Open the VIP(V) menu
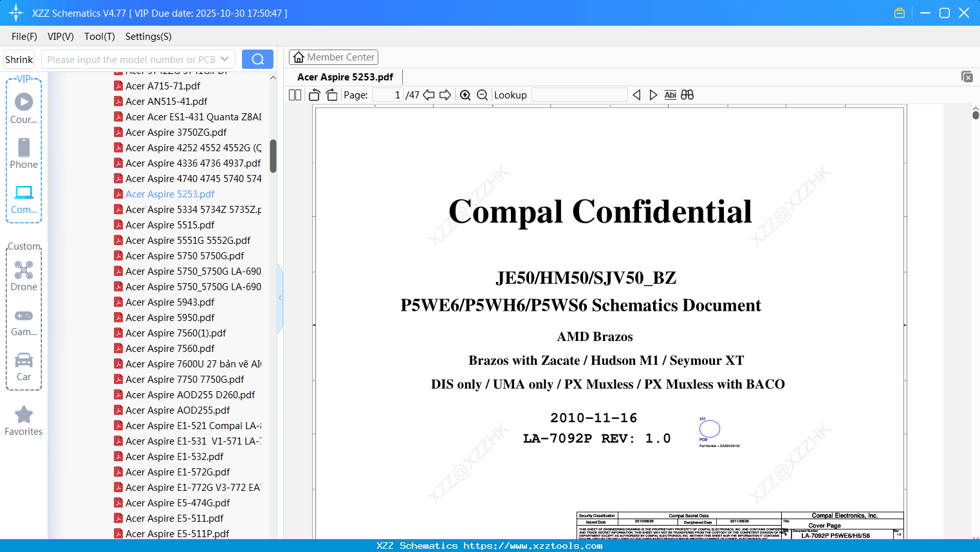 (x=60, y=37)
